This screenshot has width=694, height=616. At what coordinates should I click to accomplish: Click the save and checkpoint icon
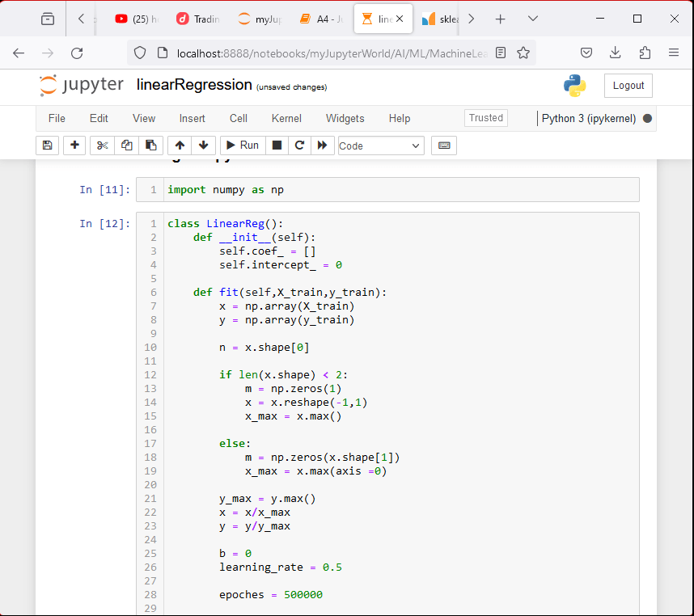point(47,146)
